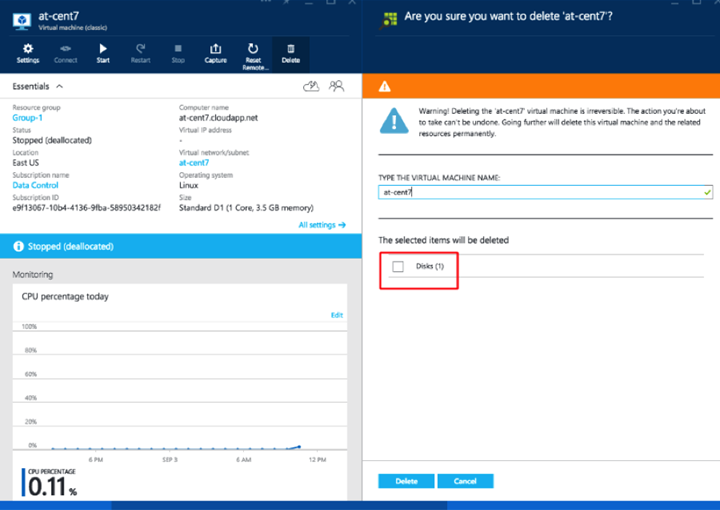Click the Delete trash icon in the toolbar
The height and width of the screenshot is (510, 720).
(x=291, y=53)
